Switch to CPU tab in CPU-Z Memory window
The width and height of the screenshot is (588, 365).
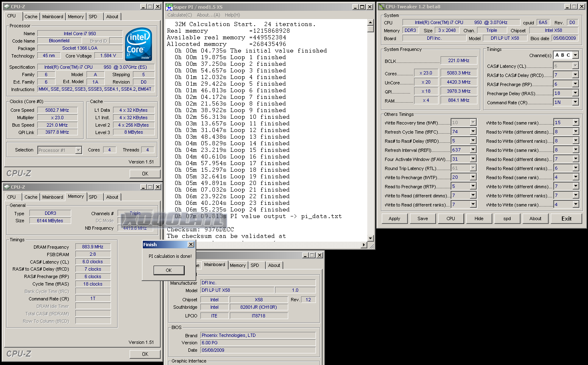tap(12, 197)
